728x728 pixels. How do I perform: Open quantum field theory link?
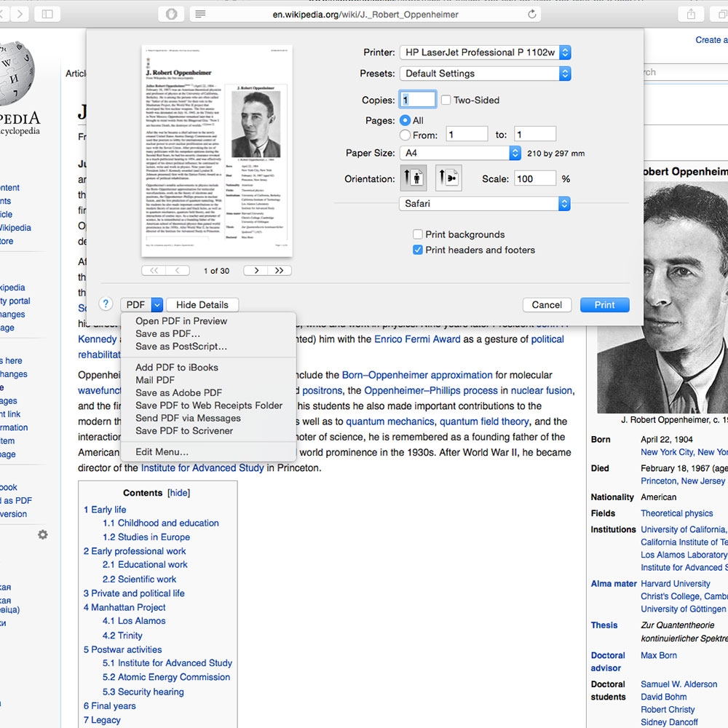484,421
